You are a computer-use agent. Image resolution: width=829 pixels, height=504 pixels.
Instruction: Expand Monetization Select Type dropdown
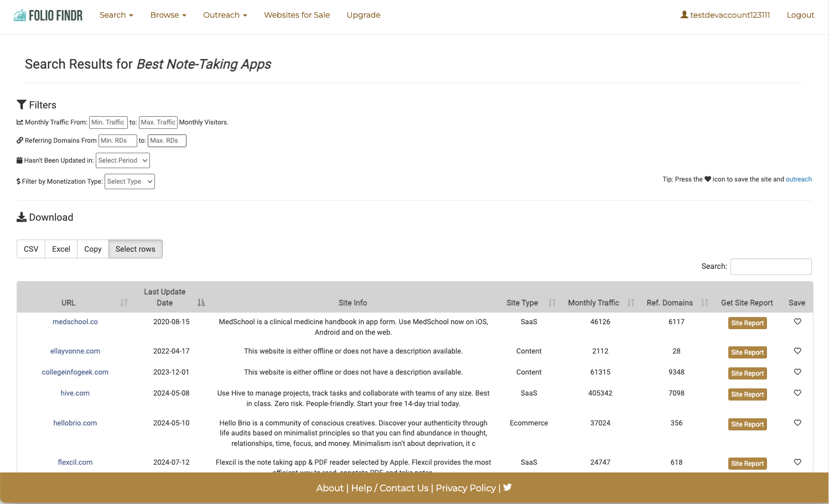[x=129, y=181]
